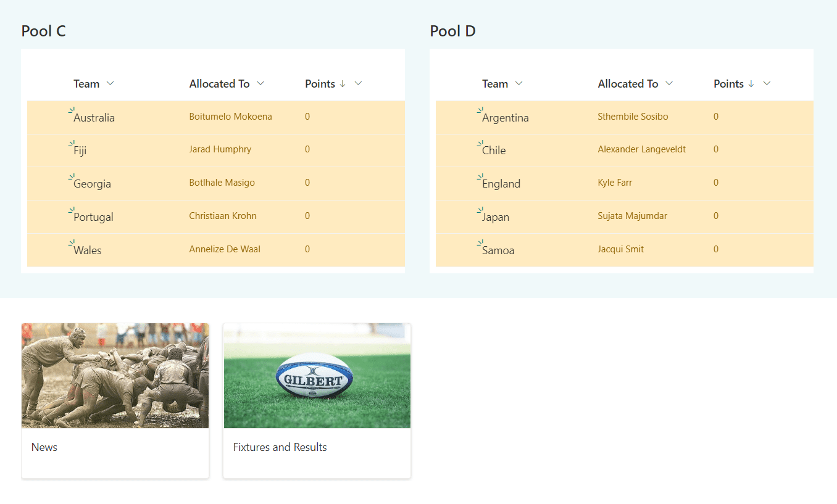Open the Fixtures and Results ball thumbnail
The width and height of the screenshot is (837, 504).
(317, 376)
